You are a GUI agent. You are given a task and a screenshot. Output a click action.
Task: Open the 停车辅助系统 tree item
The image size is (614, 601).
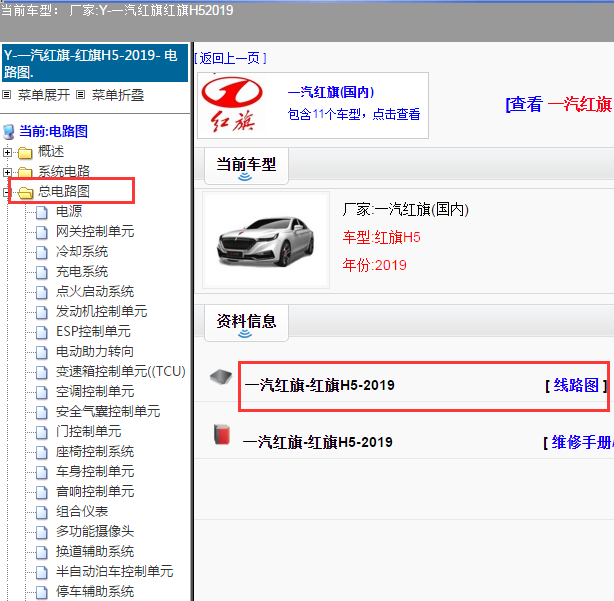(x=95, y=592)
